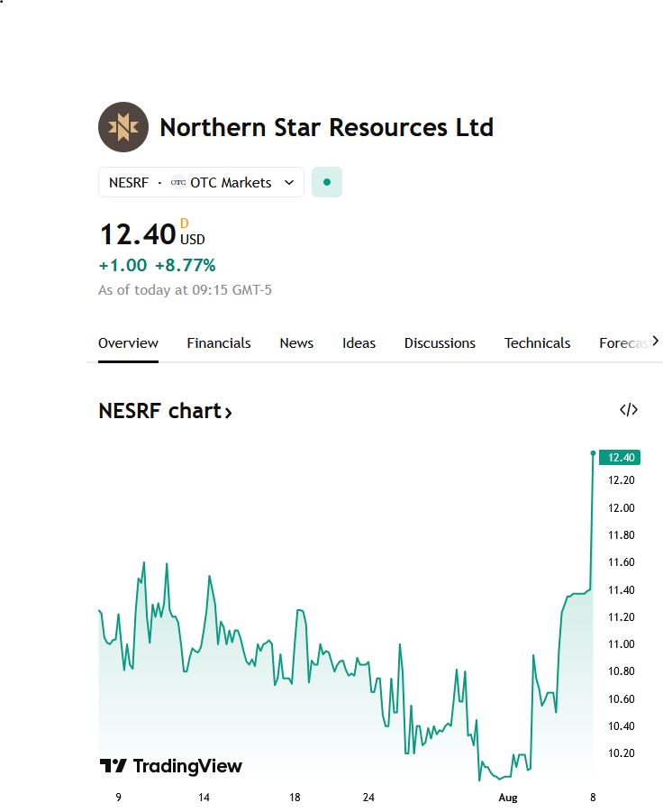
Task: Switch to the Financials tab
Action: coord(218,342)
